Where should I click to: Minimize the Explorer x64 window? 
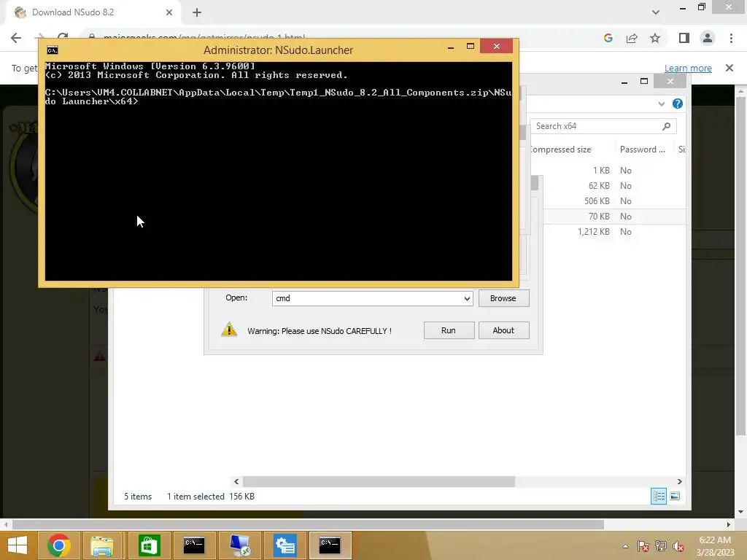[x=624, y=82]
